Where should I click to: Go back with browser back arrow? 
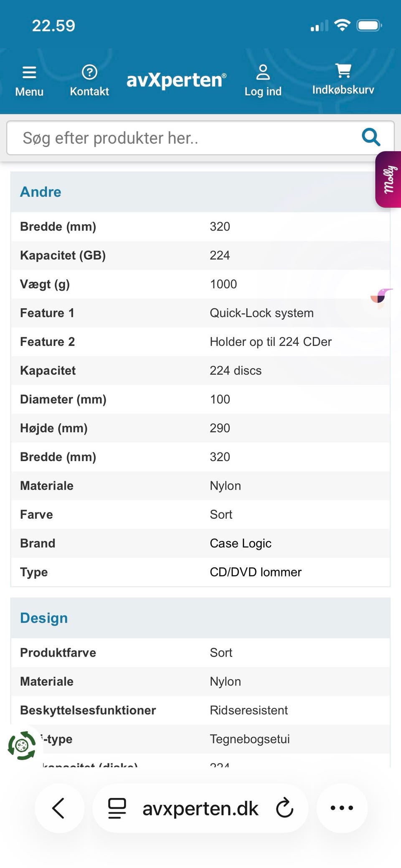(59, 808)
